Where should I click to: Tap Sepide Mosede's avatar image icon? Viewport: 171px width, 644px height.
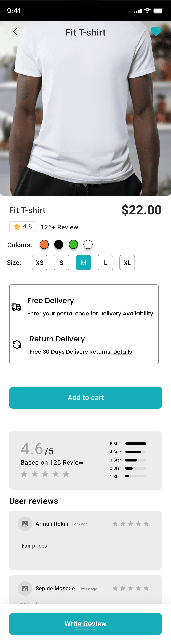pos(25,588)
